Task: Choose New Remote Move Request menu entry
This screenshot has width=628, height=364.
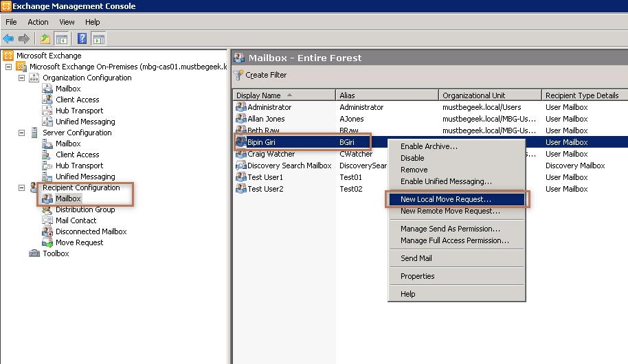Action: tap(457, 211)
